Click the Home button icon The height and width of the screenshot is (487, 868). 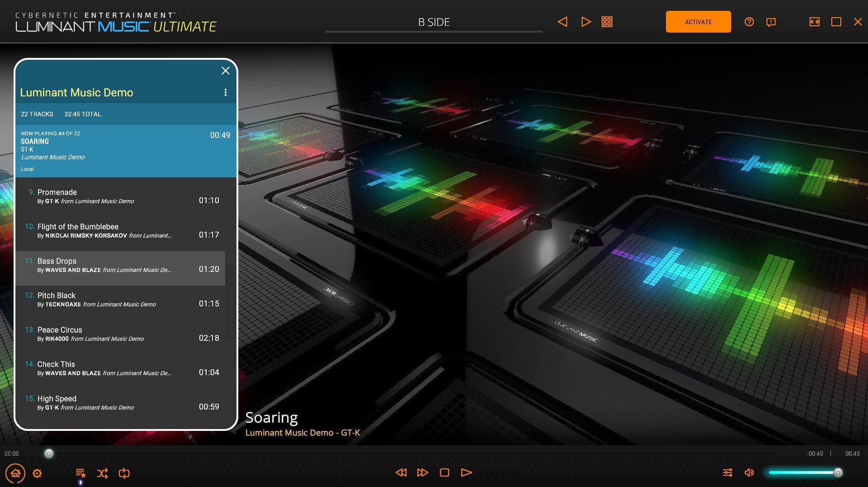[15, 473]
